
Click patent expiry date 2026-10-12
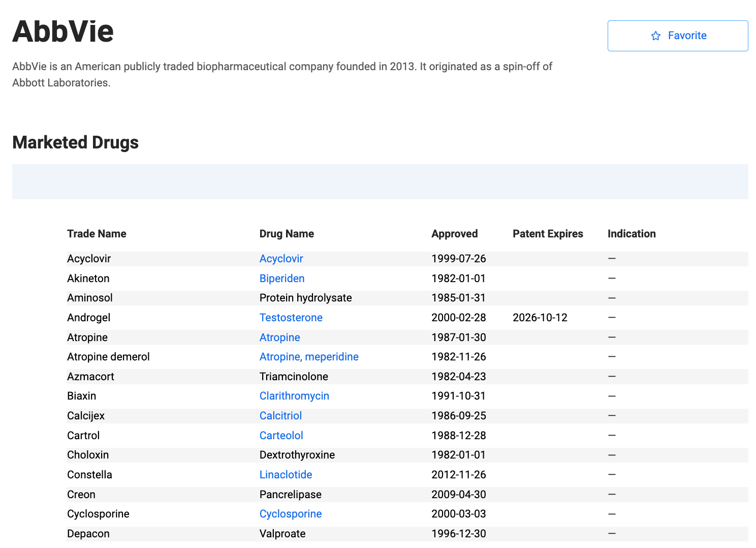tap(540, 318)
